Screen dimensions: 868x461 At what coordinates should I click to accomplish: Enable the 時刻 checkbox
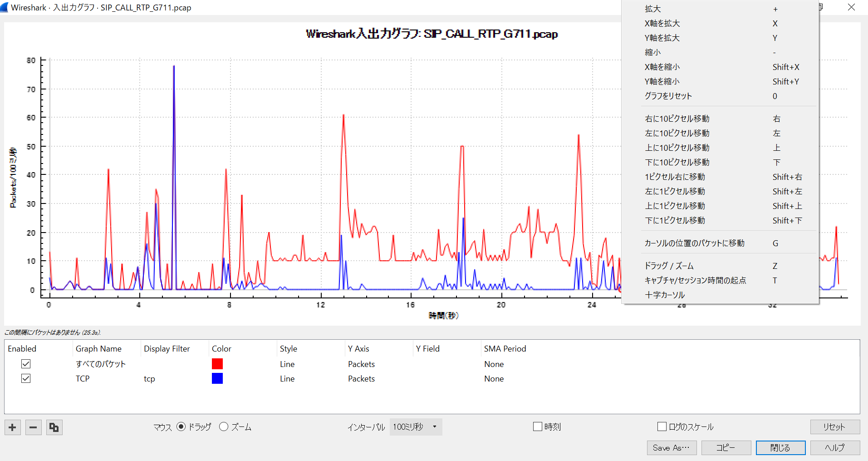[x=538, y=426]
